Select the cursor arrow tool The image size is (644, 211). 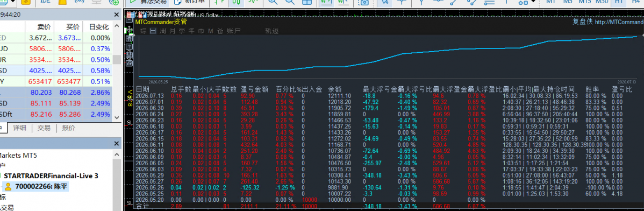click(385, 2)
